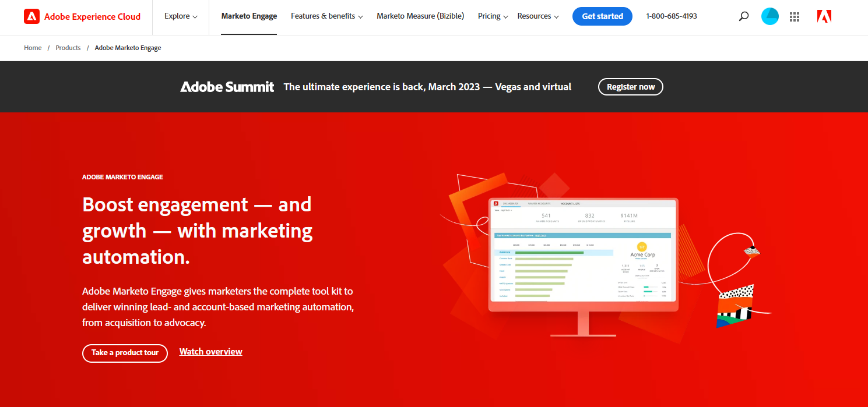Screen dimensions: 868x407
Task: Click the Adobe logo at top right
Action: 824,16
